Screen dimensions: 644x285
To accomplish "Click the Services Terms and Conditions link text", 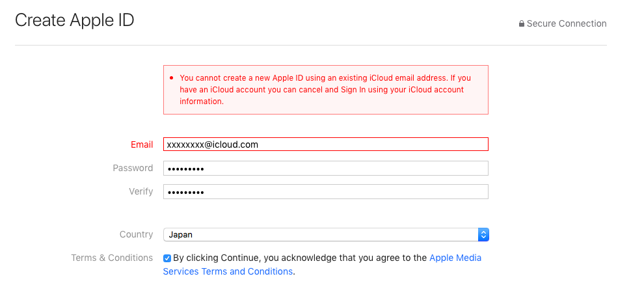I will point(228,271).
